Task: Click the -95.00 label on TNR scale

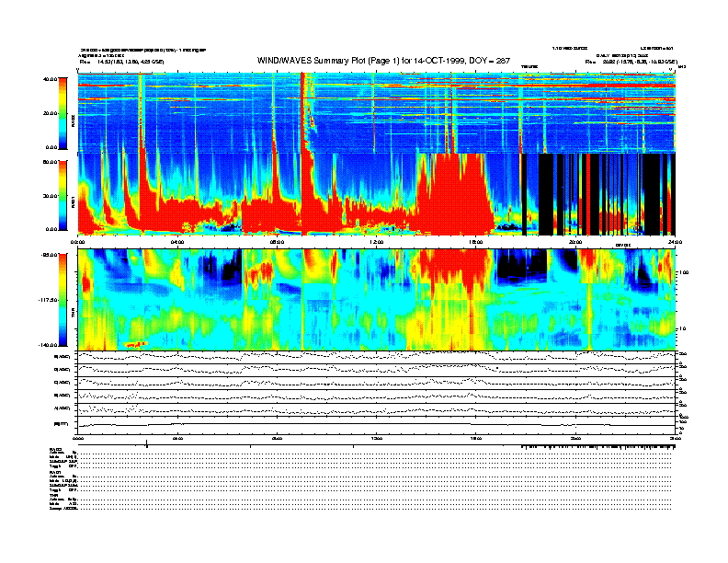Action: (x=49, y=255)
